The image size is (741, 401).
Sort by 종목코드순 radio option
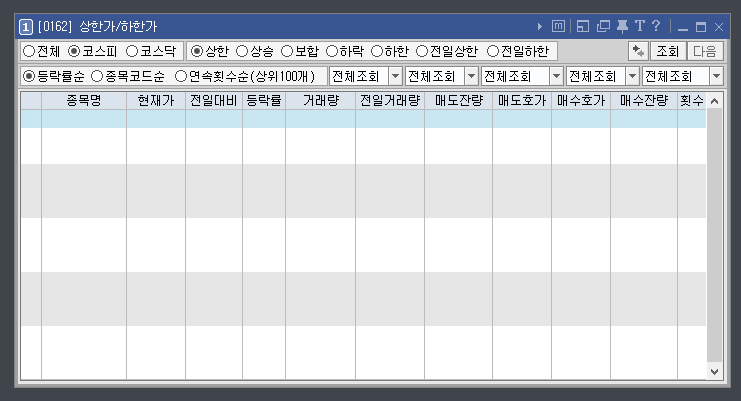[x=128, y=76]
